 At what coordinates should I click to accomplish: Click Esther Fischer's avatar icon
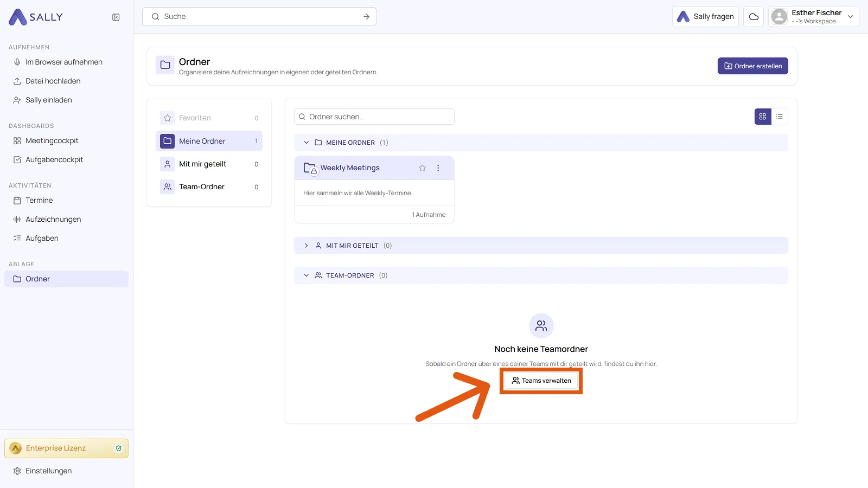point(780,17)
